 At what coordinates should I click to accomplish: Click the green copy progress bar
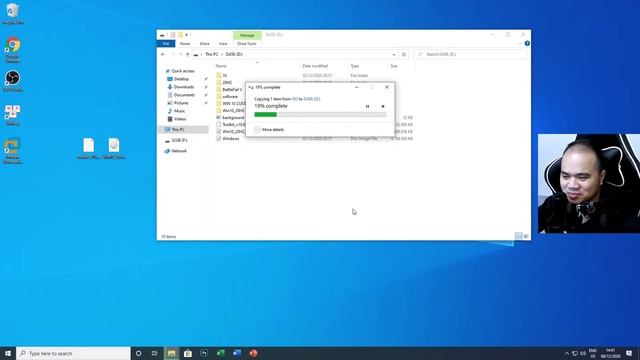click(x=320, y=115)
